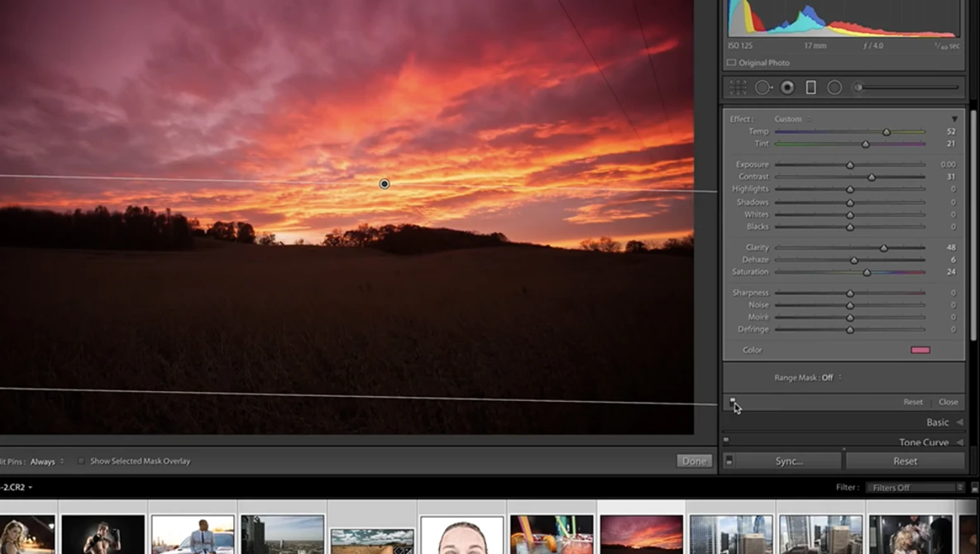Click the Tint slider handle
The image size is (980, 554).
coord(866,144)
